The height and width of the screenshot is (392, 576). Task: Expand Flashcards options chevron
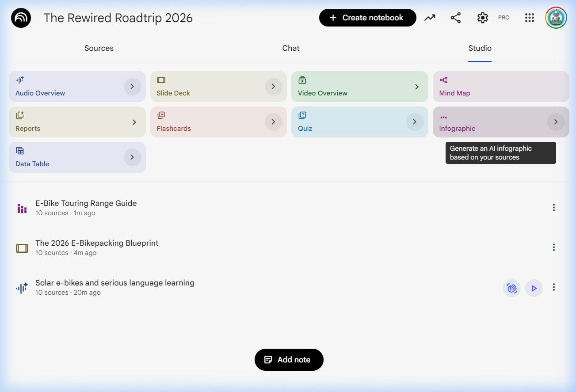273,122
